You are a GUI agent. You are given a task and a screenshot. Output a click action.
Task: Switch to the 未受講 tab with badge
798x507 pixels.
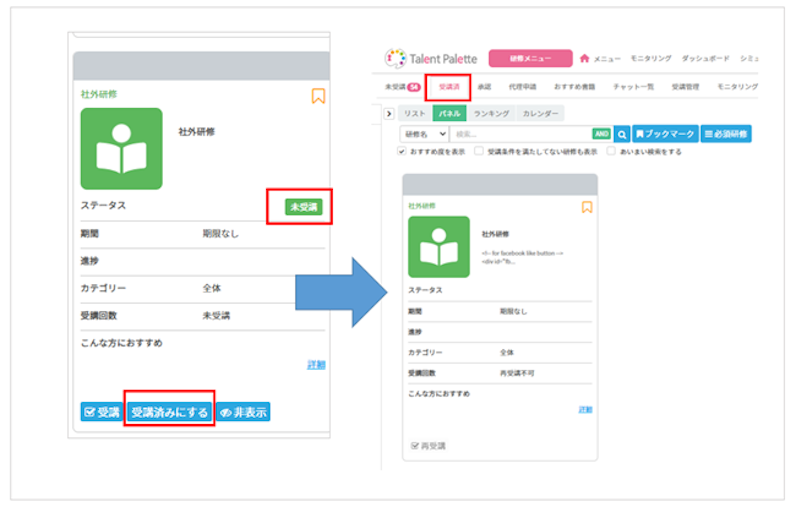(402, 87)
